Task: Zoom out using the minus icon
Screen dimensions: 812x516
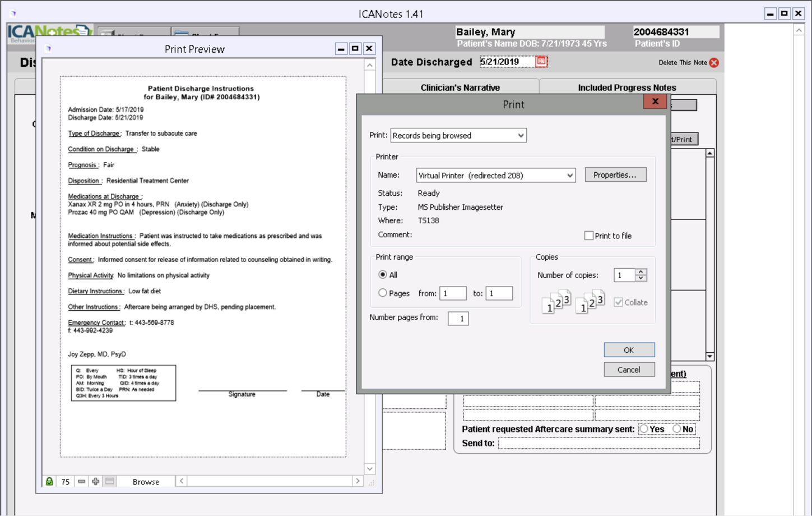Action: 82,481
